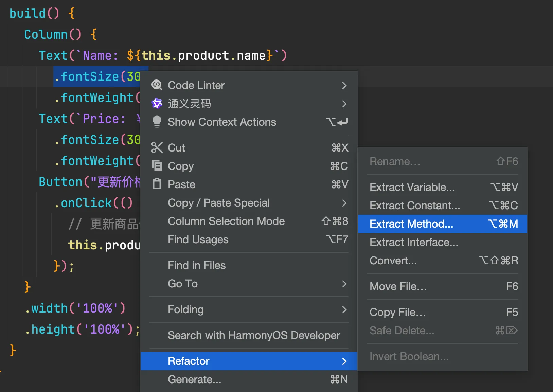Expand the Folding submenu arrow
This screenshot has width=553, height=392.
click(x=344, y=309)
